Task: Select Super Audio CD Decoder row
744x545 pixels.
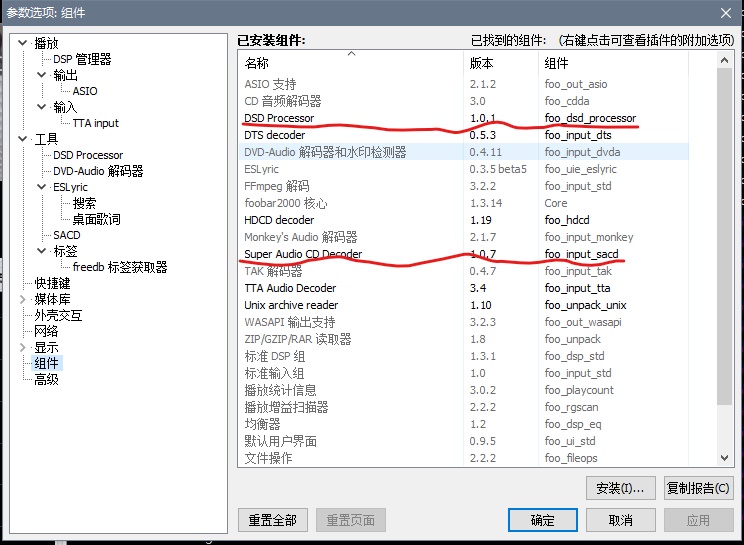Action: point(303,254)
